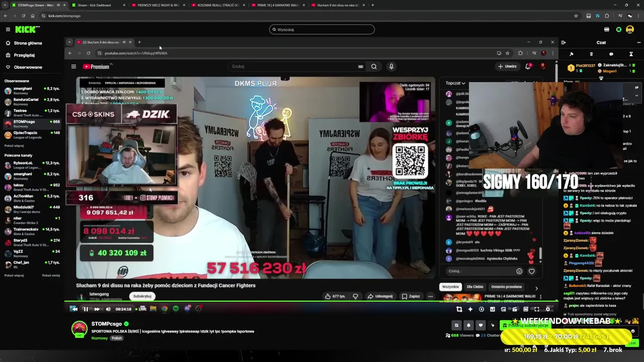Click the latwogang channel name
Image resolution: width=644 pixels, height=362 pixels.
(x=99, y=294)
